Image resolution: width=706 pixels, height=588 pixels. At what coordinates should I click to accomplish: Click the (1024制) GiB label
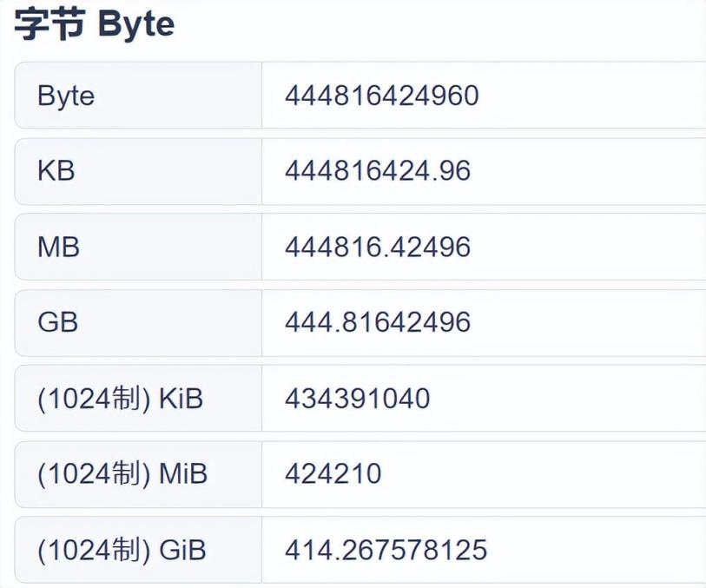pos(122,550)
